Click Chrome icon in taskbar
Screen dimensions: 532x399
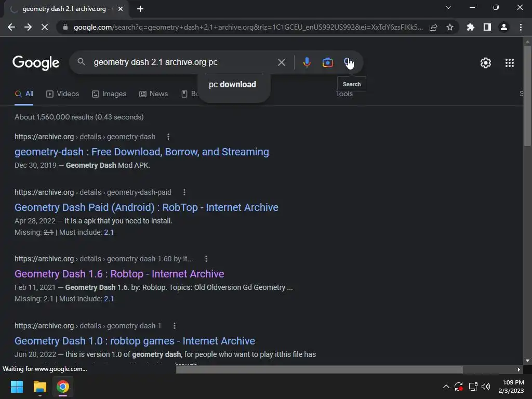63,387
